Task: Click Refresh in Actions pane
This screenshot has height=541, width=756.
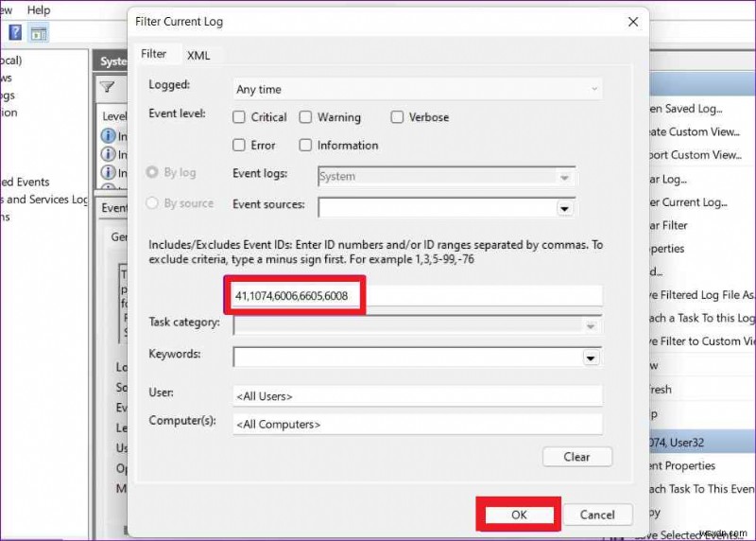Action: point(661,390)
